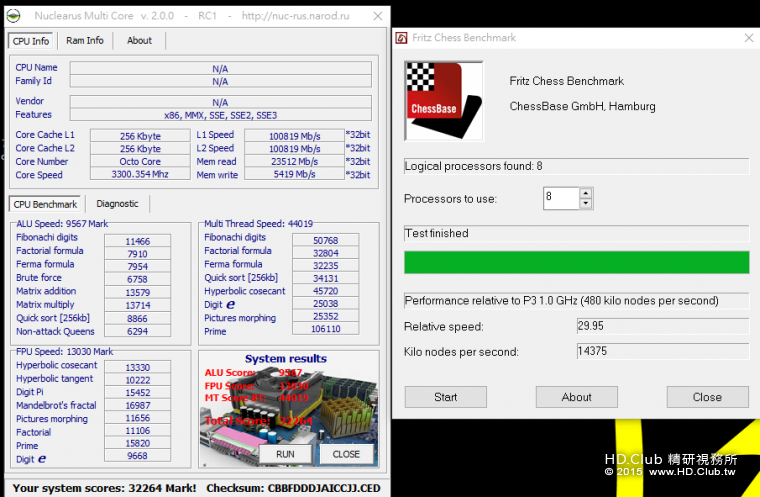This screenshot has height=497, width=760.
Task: Click the Core Speed value 3300.354 Mhz
Action: point(140,174)
